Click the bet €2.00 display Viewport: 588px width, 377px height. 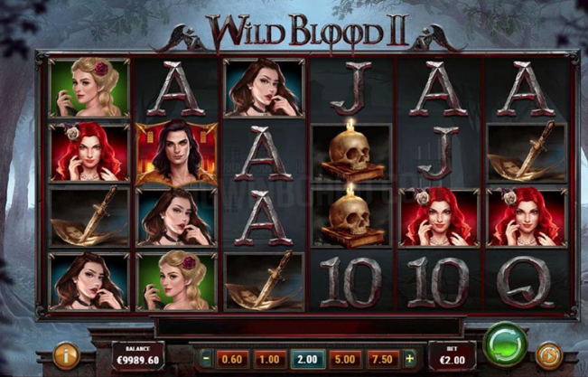(x=453, y=356)
